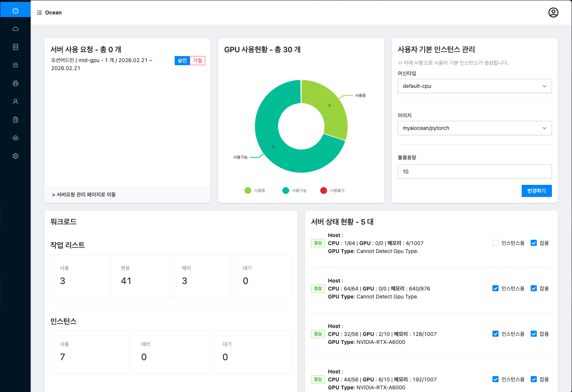Open the user icon in sidebar
This screenshot has height=392, width=572.
[16, 102]
